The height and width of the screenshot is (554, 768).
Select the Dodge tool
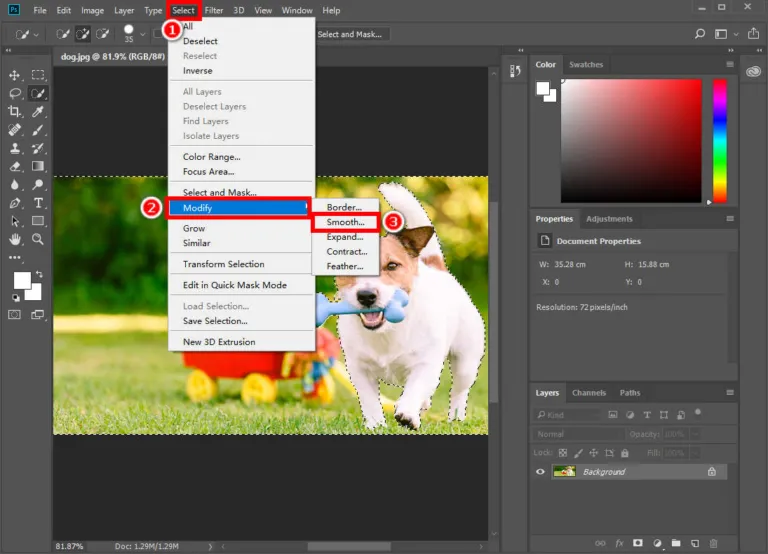click(x=38, y=185)
